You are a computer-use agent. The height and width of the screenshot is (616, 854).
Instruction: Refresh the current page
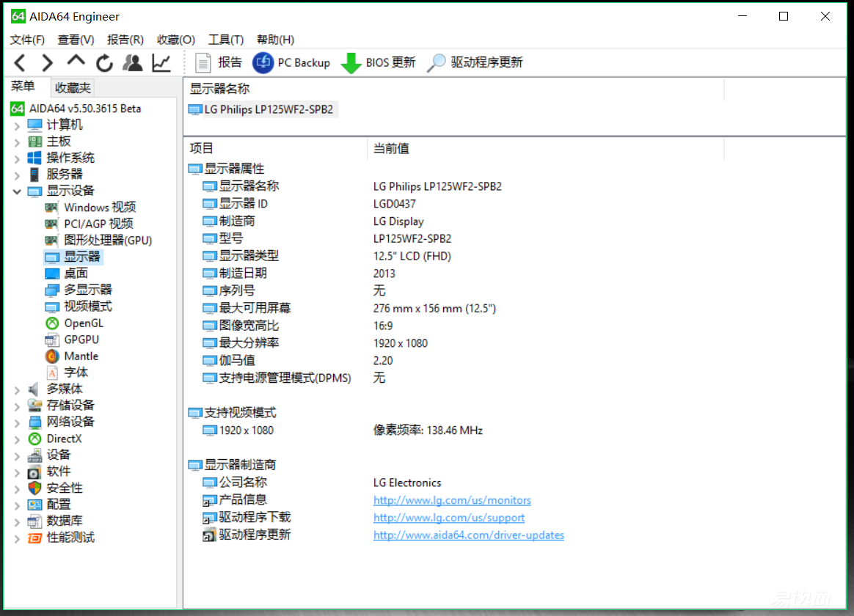(x=104, y=63)
